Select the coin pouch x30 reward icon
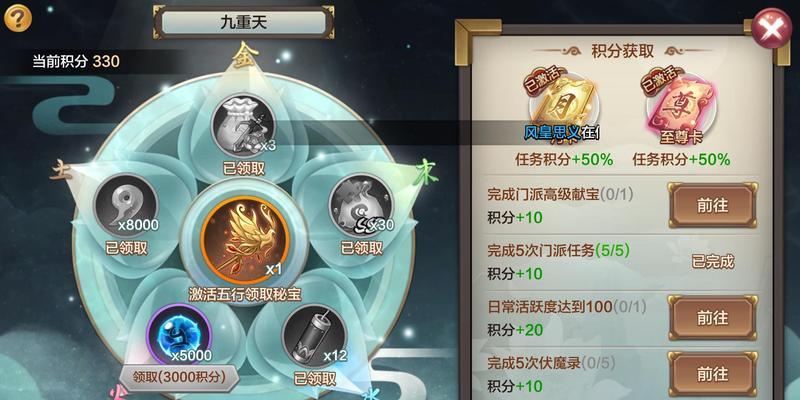This screenshot has height=400, width=800. click(361, 205)
